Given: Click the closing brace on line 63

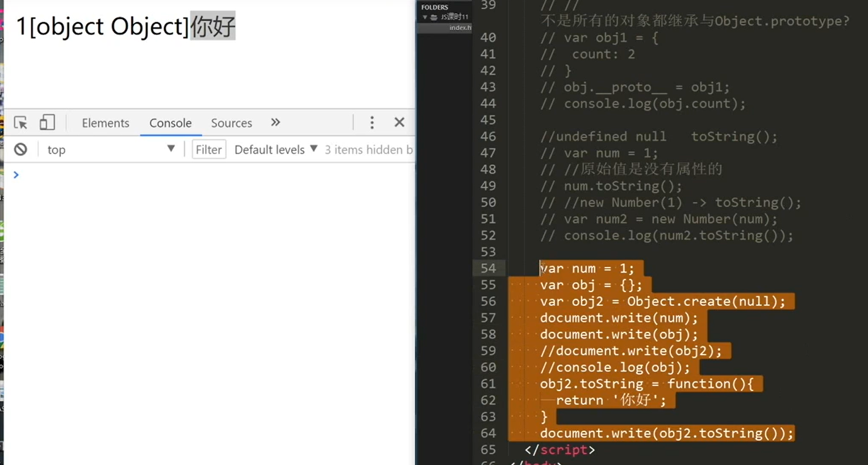Looking at the screenshot, I should (544, 417).
